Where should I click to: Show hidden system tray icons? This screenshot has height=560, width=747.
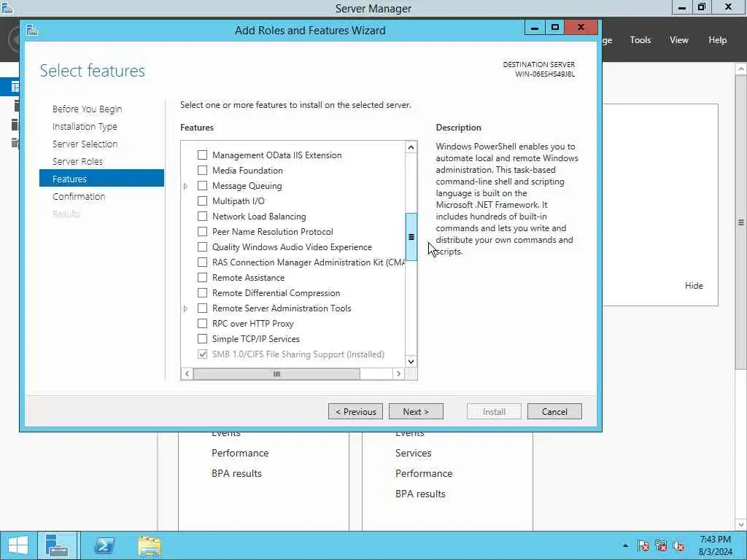coord(625,545)
